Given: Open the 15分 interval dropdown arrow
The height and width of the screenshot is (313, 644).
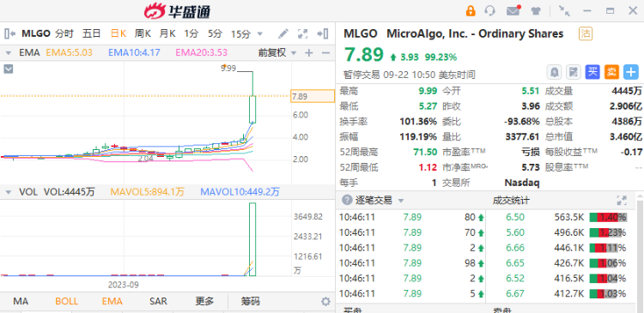Looking at the screenshot, I should pyautogui.click(x=259, y=33).
